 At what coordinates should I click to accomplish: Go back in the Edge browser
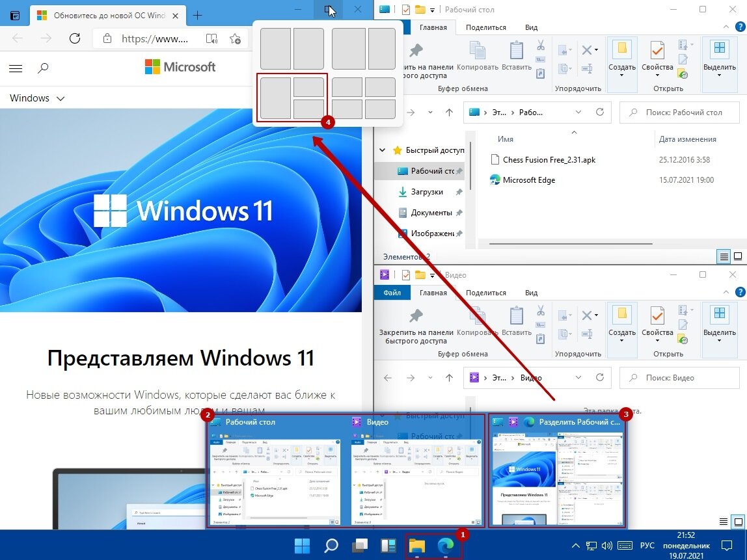[x=18, y=38]
